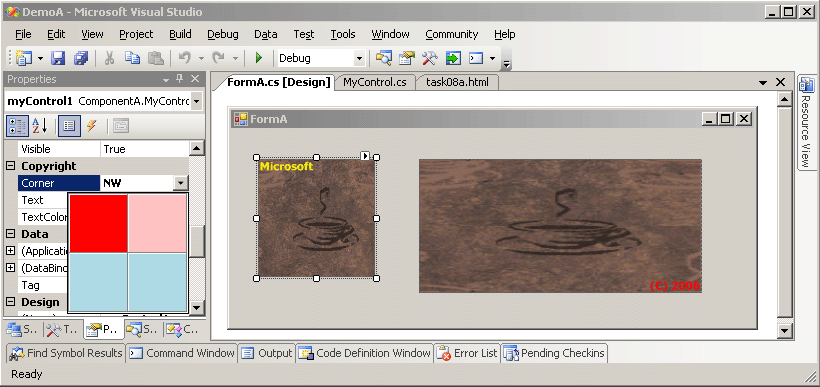Open the Output window tab

(267, 354)
